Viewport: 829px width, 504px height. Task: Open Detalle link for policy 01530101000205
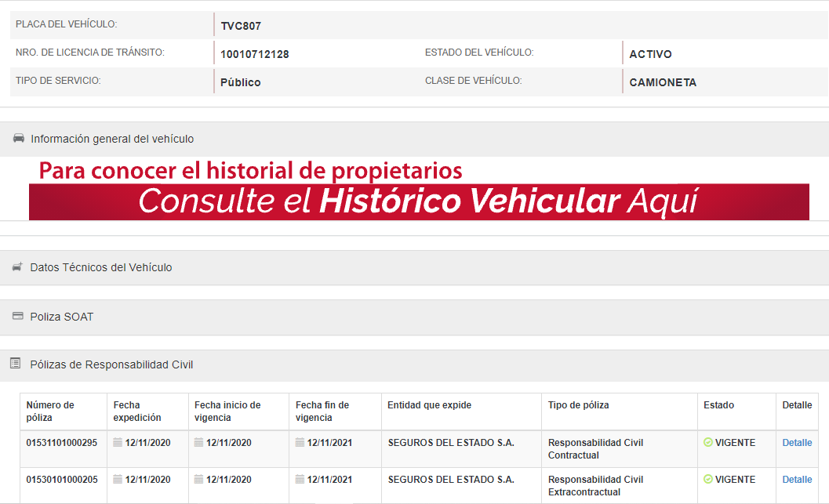pyautogui.click(x=797, y=480)
